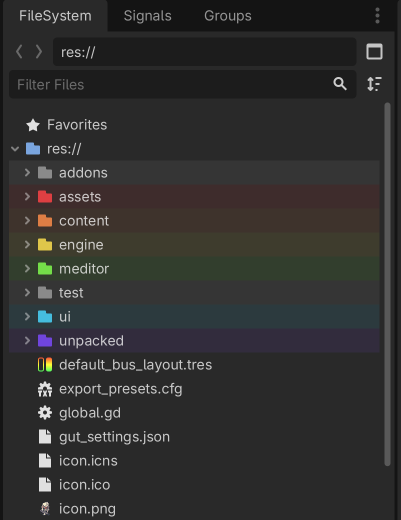The image size is (401, 520).
Task: Click the cyan ui folder icon
Action: click(x=45, y=317)
